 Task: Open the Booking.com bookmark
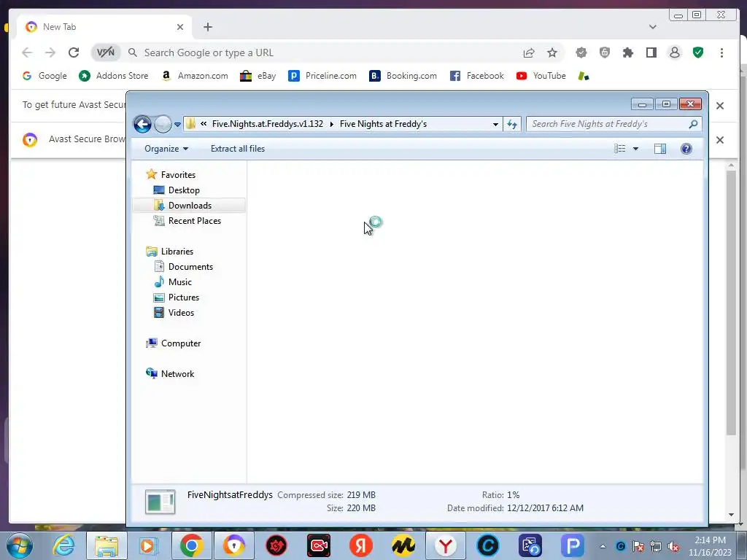tap(403, 76)
